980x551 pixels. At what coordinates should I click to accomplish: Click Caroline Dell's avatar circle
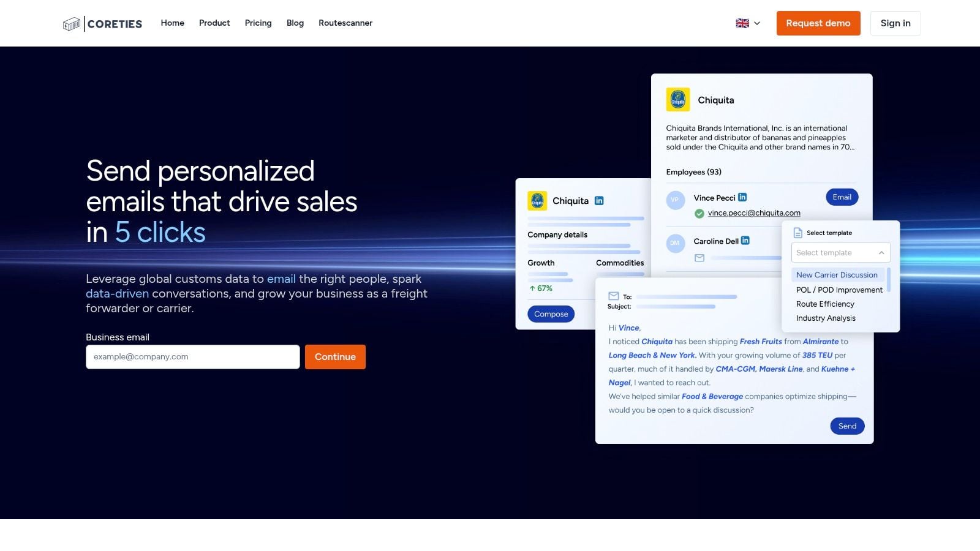[676, 243]
